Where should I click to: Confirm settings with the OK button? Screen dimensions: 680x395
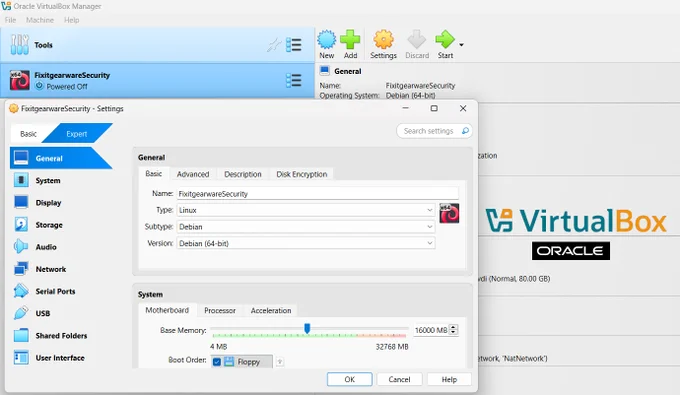pyautogui.click(x=350, y=379)
